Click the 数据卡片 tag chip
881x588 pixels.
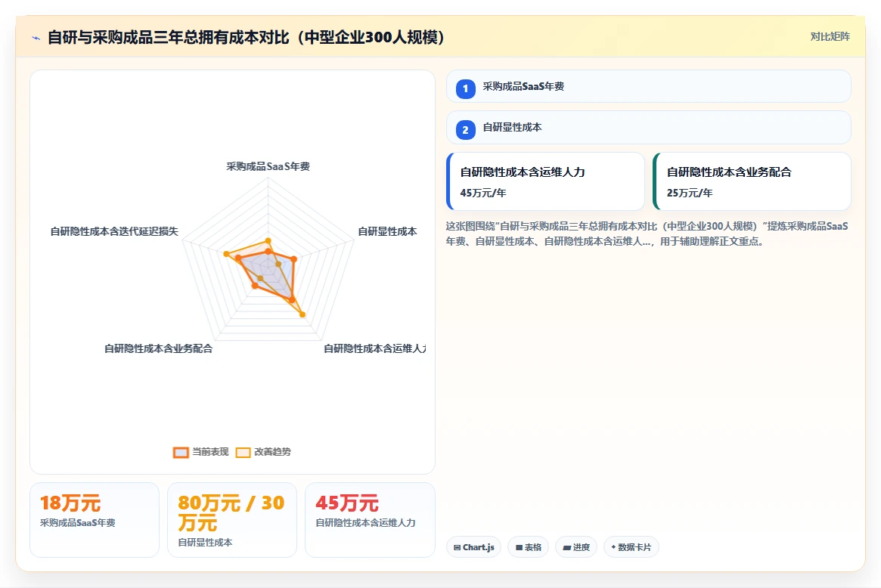(631, 547)
